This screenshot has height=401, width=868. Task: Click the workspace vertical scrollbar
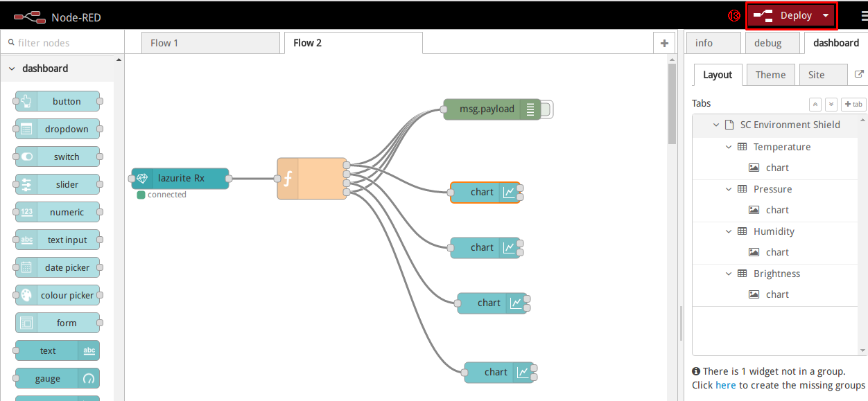point(672,104)
